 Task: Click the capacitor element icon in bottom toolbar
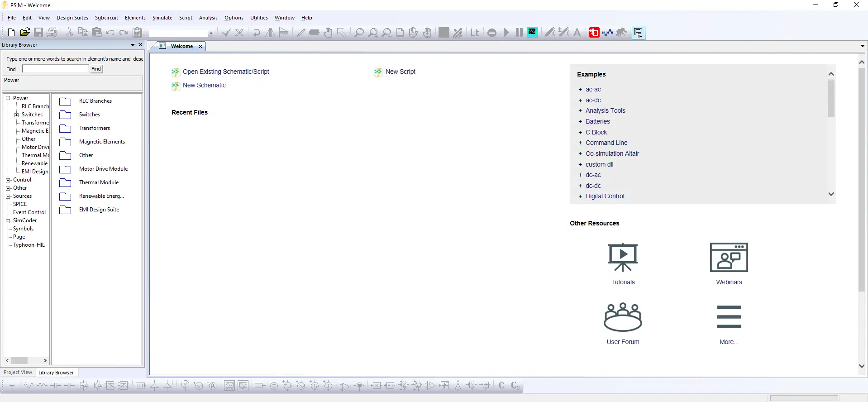[x=56, y=386]
